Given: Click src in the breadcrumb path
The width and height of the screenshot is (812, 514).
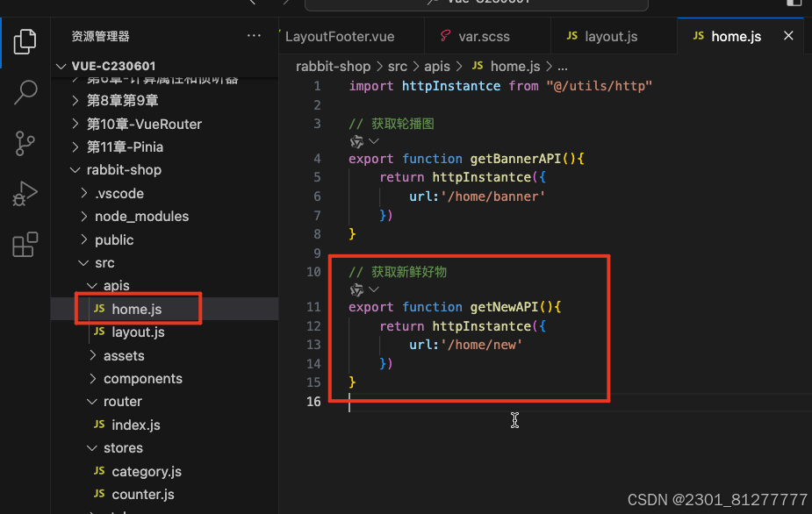Looking at the screenshot, I should click(397, 67).
